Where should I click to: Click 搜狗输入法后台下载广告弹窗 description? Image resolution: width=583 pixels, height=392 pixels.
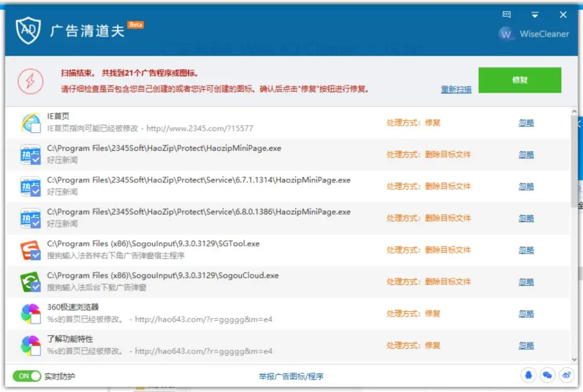pyautogui.click(x=96, y=287)
